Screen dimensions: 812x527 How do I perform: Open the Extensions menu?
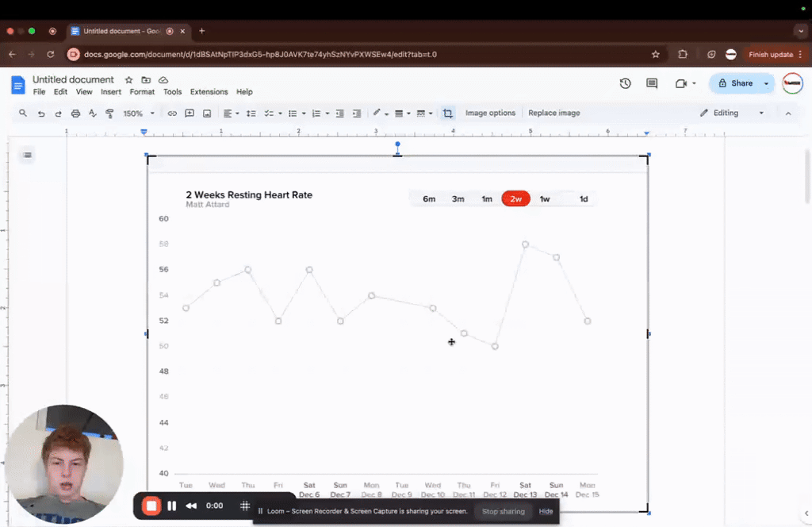(x=209, y=92)
